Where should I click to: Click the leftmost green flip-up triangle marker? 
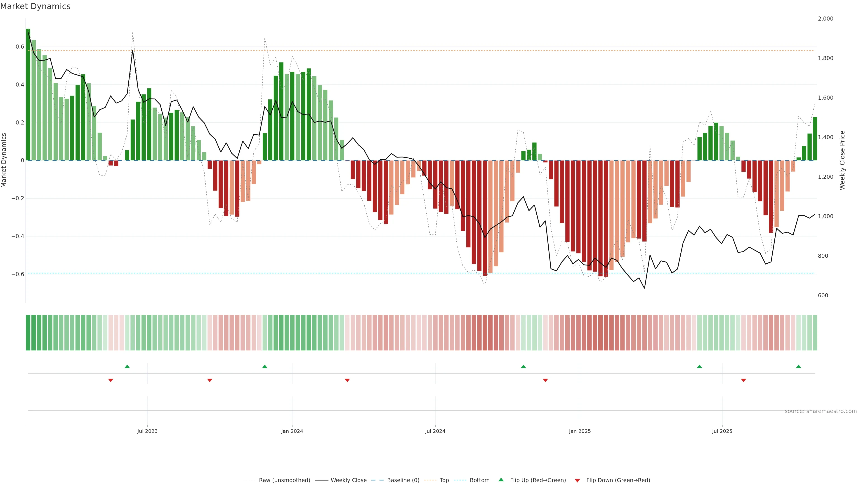[x=127, y=366]
